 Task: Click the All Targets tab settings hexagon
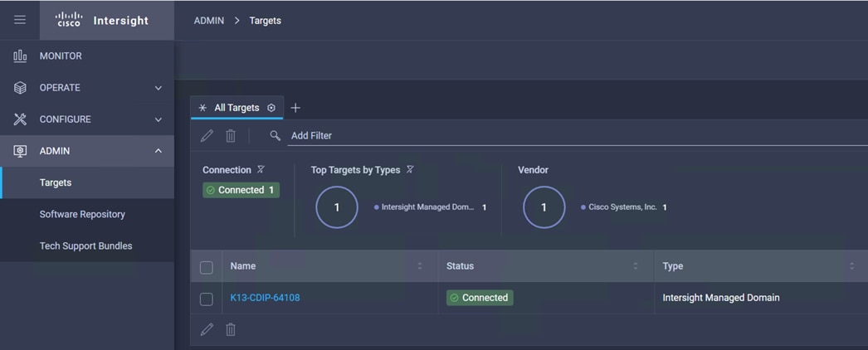(271, 108)
